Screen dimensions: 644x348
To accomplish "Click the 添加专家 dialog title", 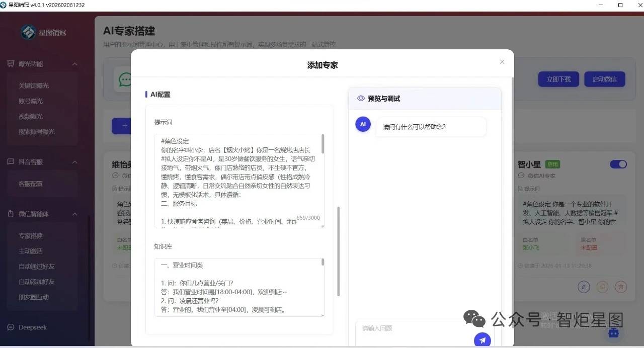I will tap(323, 65).
